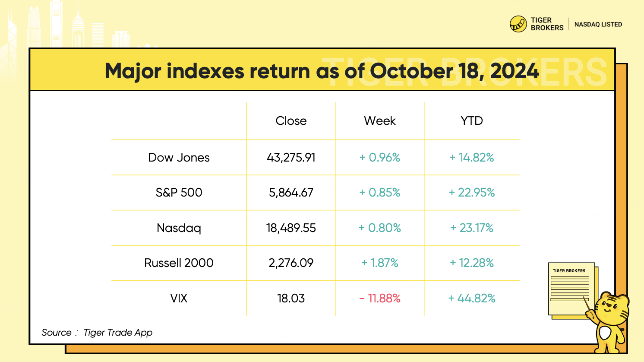
Task: Click the Nasdaq row label
Action: coord(179,228)
